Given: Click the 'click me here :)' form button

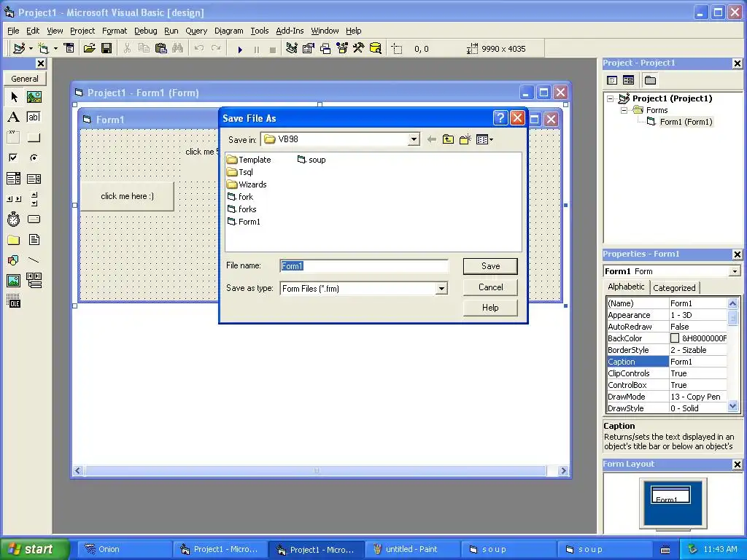Looking at the screenshot, I should pyautogui.click(x=127, y=196).
